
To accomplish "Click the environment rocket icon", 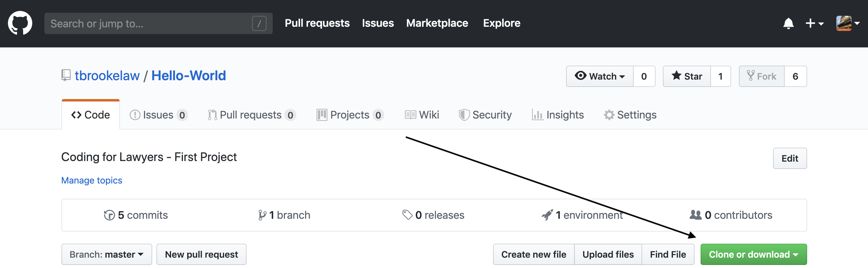I will coord(547,215).
